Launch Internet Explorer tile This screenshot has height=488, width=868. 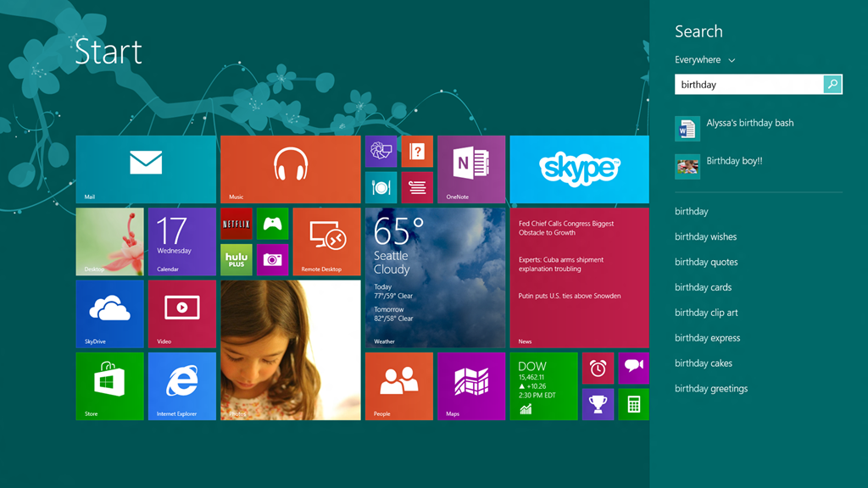(x=182, y=386)
